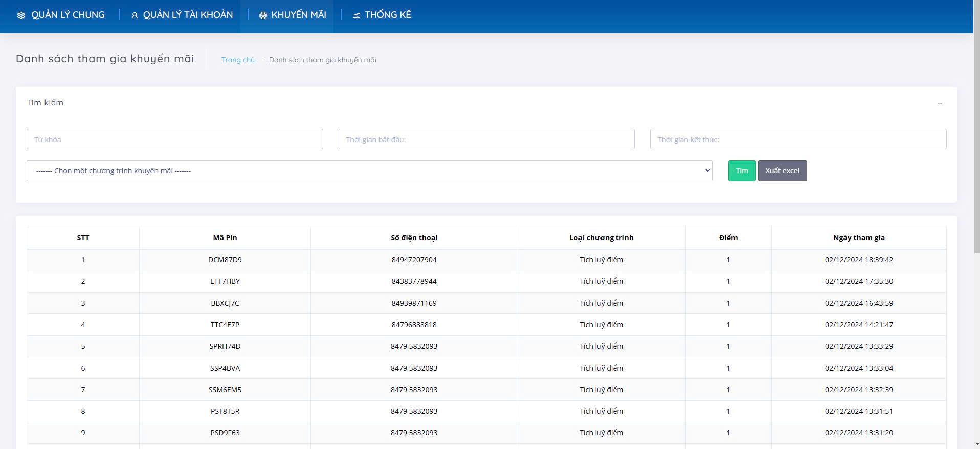980x449 pixels.
Task: Click phone number 84796888818
Action: tap(414, 325)
